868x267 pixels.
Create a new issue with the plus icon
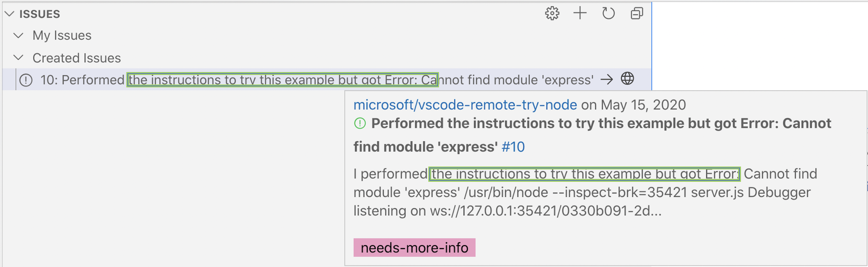pyautogui.click(x=580, y=13)
